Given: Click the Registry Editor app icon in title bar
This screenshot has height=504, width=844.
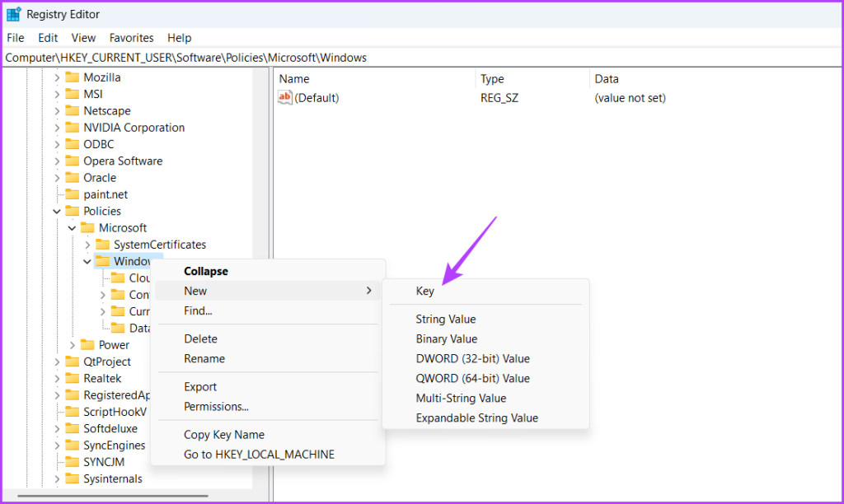Looking at the screenshot, I should pos(13,14).
